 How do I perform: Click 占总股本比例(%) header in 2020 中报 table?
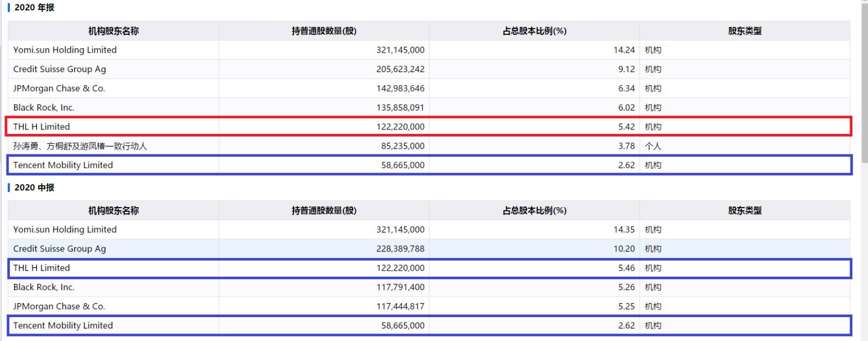pyautogui.click(x=534, y=210)
